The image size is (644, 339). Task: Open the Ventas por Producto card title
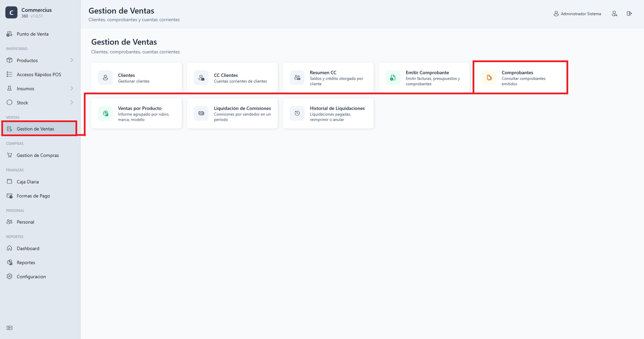coord(140,109)
